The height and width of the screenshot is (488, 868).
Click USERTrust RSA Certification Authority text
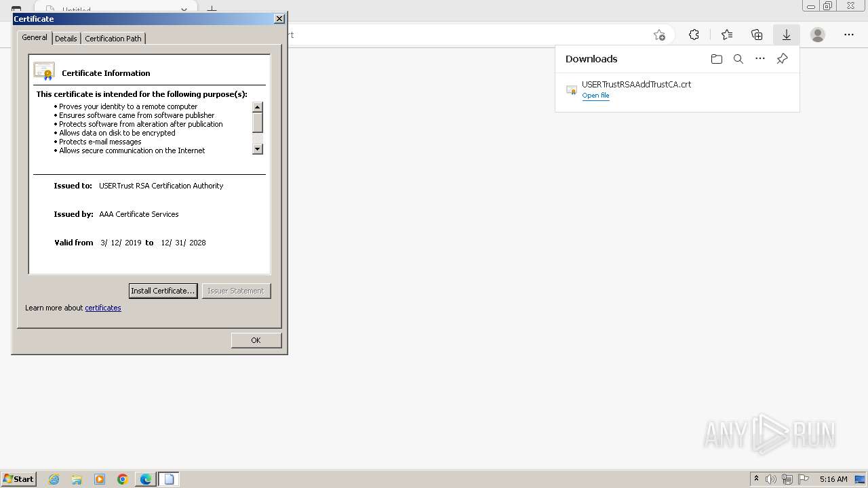(x=161, y=186)
